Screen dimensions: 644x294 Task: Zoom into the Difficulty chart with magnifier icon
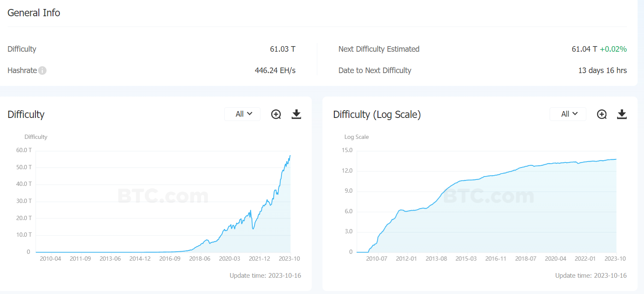[276, 114]
